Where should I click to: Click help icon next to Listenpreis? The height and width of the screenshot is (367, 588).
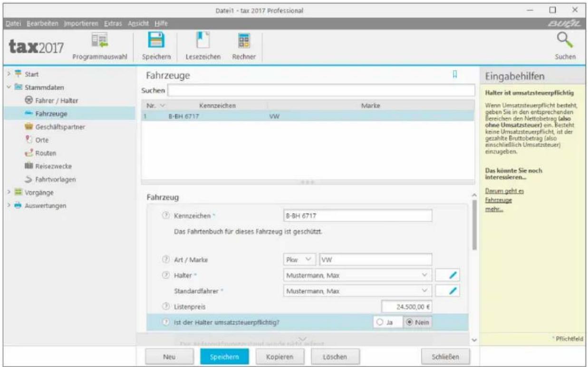point(166,307)
